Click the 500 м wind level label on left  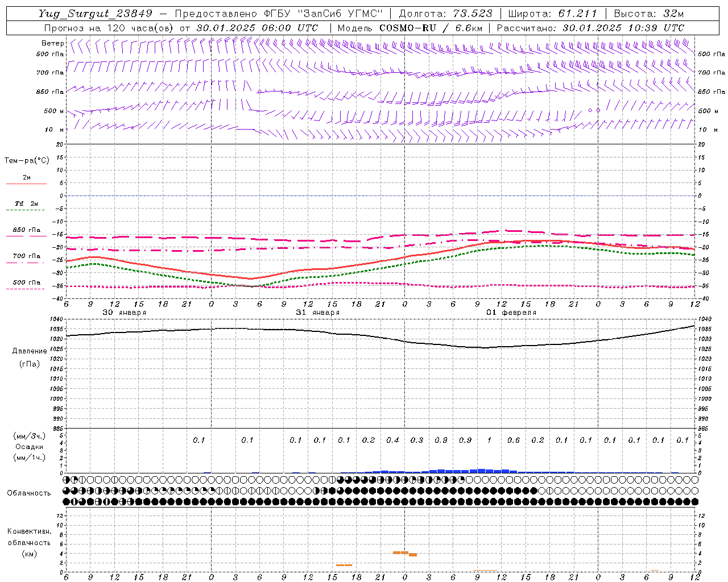(54, 111)
